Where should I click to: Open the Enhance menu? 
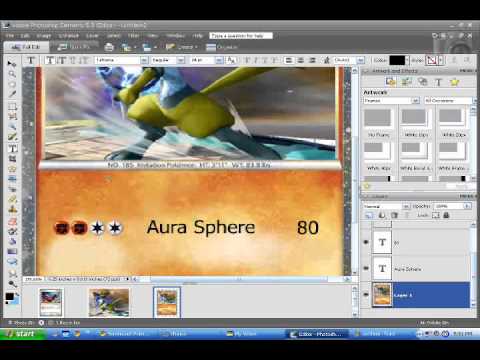click(x=68, y=35)
